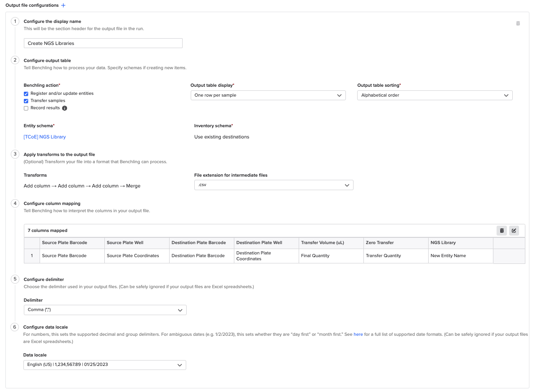Enable Record results checkbox

tap(26, 108)
